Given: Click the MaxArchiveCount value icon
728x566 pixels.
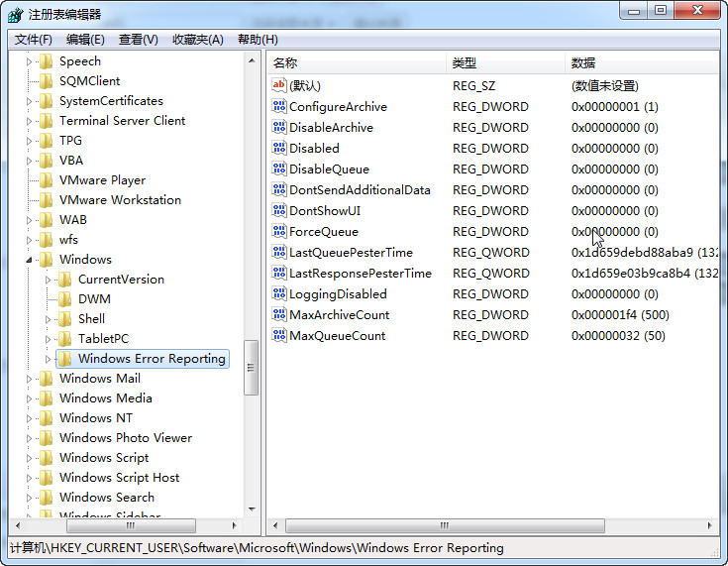Looking at the screenshot, I should (279, 314).
